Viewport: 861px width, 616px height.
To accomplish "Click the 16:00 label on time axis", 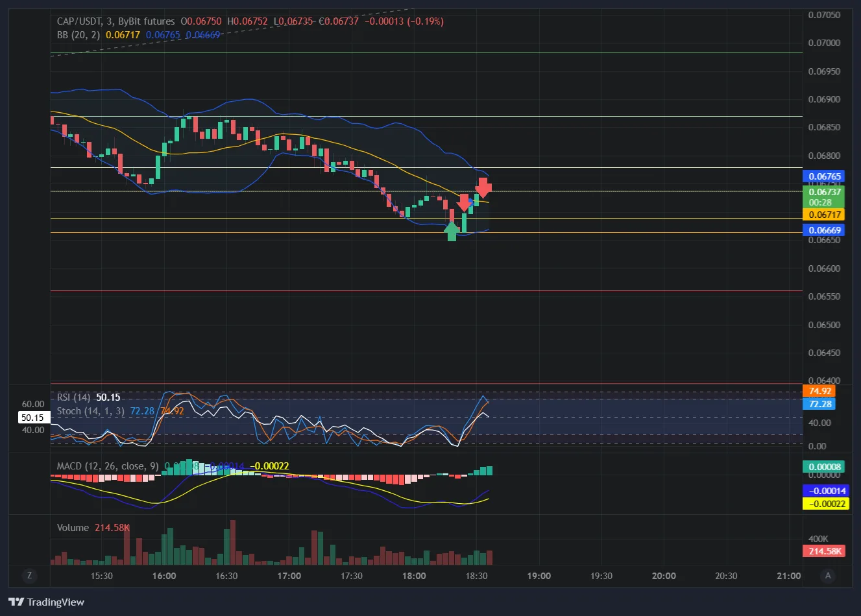I will [164, 576].
